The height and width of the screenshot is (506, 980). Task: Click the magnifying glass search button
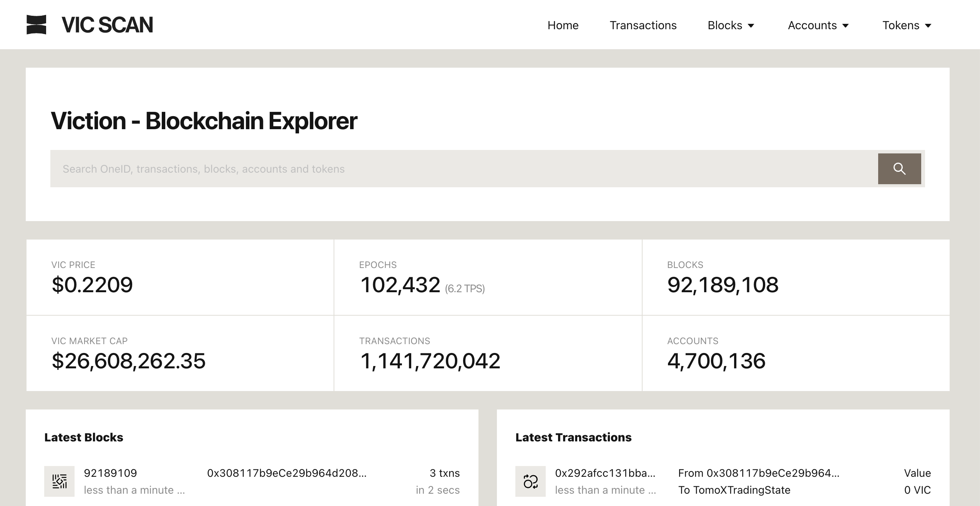click(x=899, y=169)
